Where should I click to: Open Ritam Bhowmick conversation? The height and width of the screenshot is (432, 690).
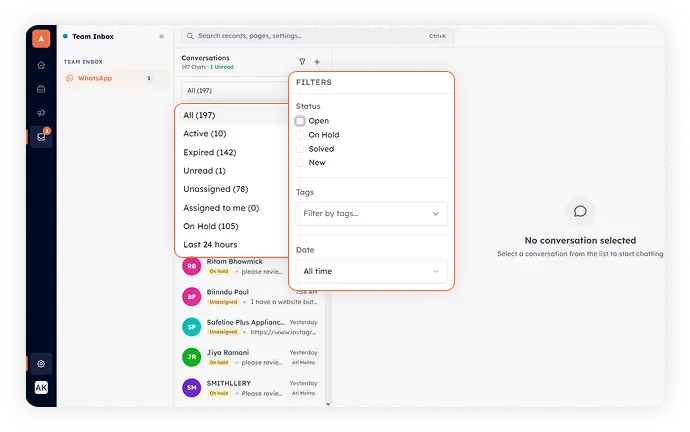tap(234, 266)
